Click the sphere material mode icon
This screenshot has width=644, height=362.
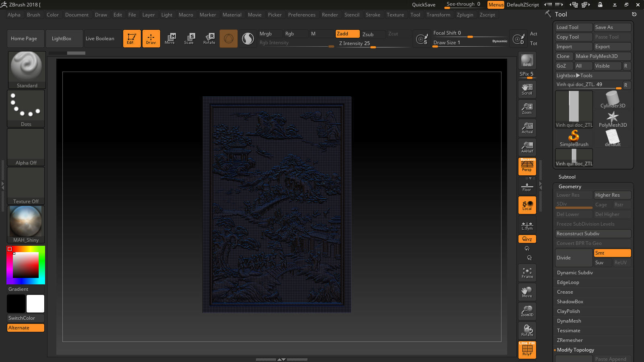click(x=229, y=39)
